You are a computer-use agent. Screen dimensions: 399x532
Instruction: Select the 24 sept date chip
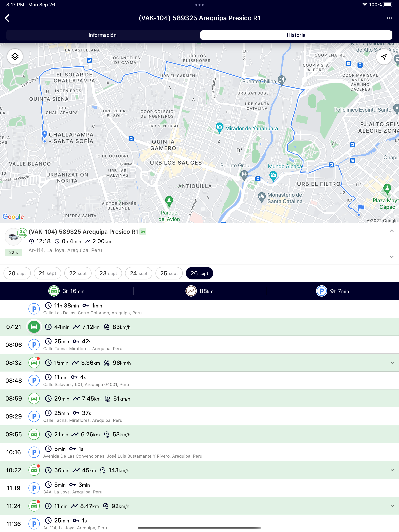(x=139, y=273)
